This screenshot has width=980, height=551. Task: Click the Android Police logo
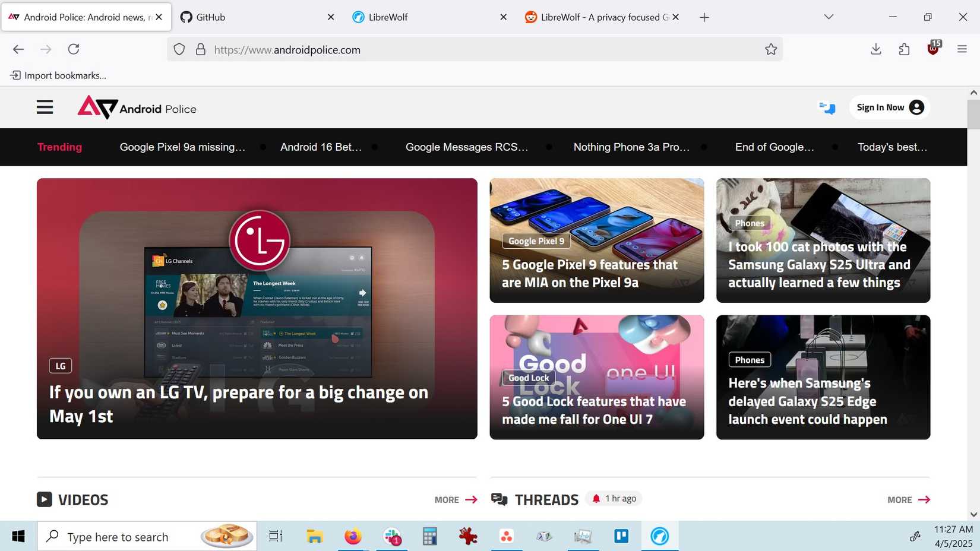pyautogui.click(x=136, y=108)
